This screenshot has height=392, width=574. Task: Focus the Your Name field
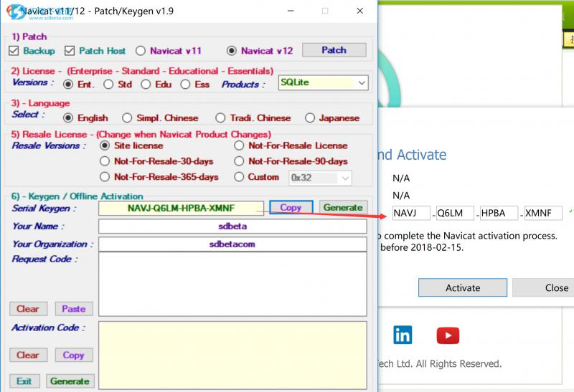pyautogui.click(x=232, y=226)
